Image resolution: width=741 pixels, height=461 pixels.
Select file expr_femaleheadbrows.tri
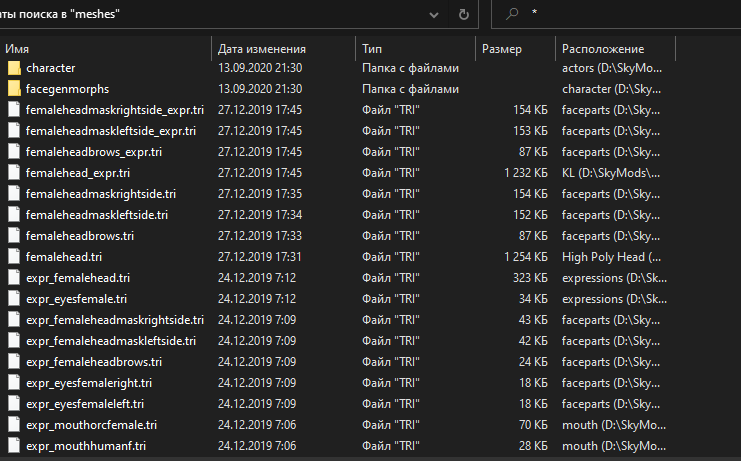tap(94, 362)
